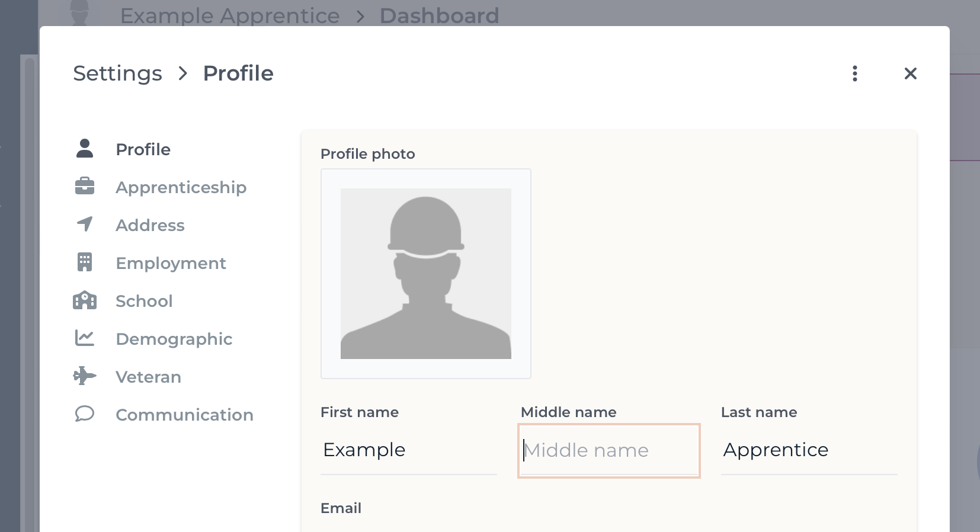Image resolution: width=980 pixels, height=532 pixels.
Task: Click the Apprenticeship briefcase icon
Action: (85, 186)
